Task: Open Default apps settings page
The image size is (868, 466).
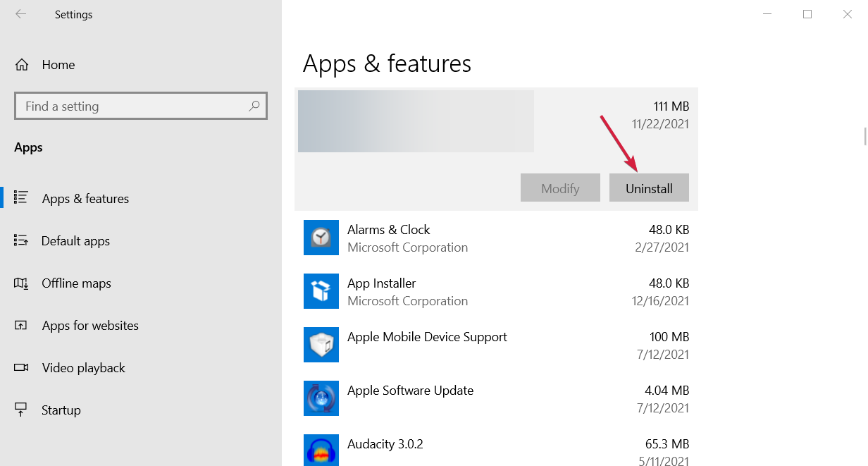Action: (x=75, y=241)
